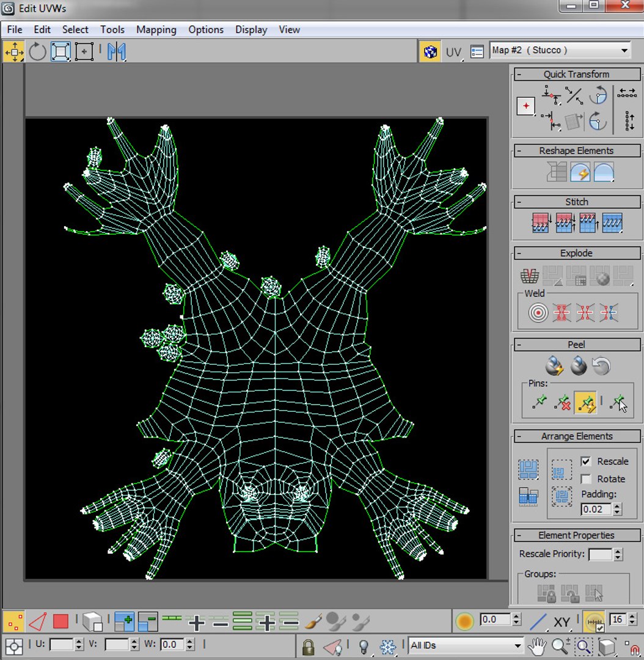Viewport: 644px width, 660px height.
Task: Click Relax Until Flat lightning icon
Action: [x=580, y=172]
